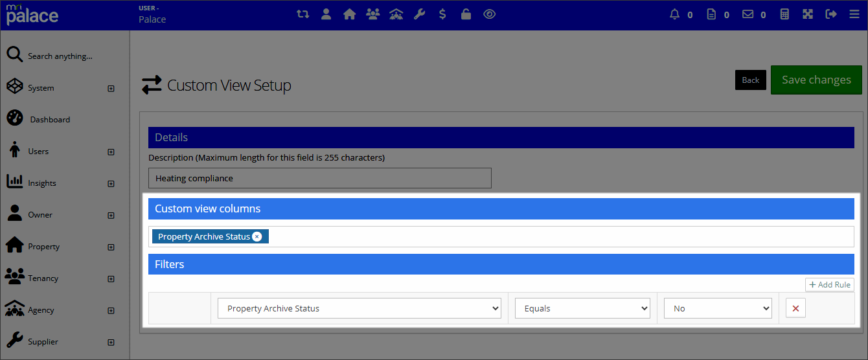Open the agency roof icon in top toolbar
The image size is (868, 360).
click(x=396, y=14)
